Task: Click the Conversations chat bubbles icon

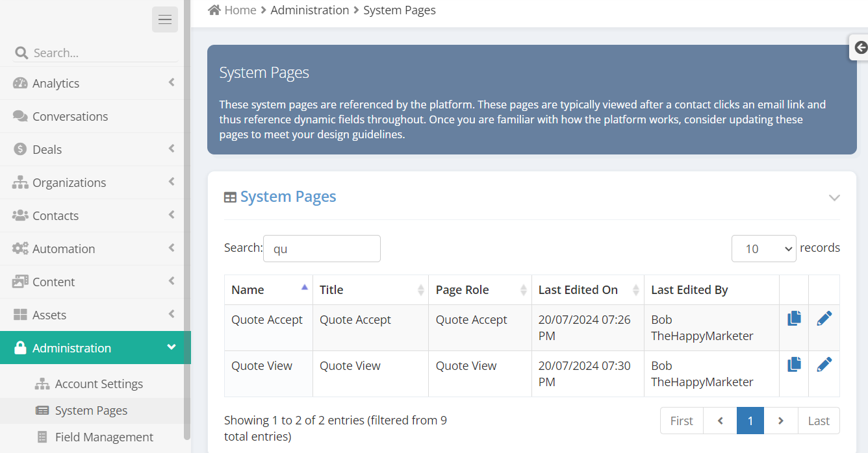Action: pos(20,116)
